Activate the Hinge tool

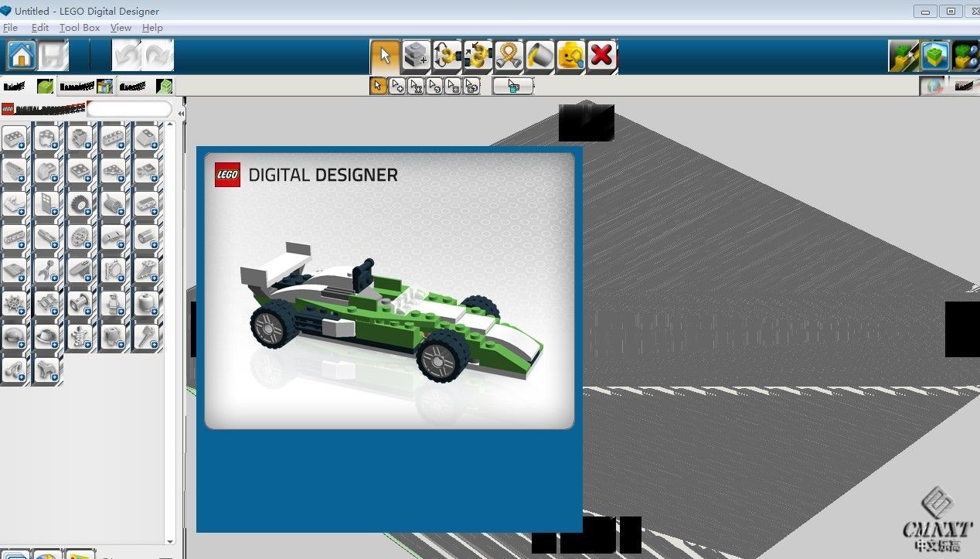[447, 56]
